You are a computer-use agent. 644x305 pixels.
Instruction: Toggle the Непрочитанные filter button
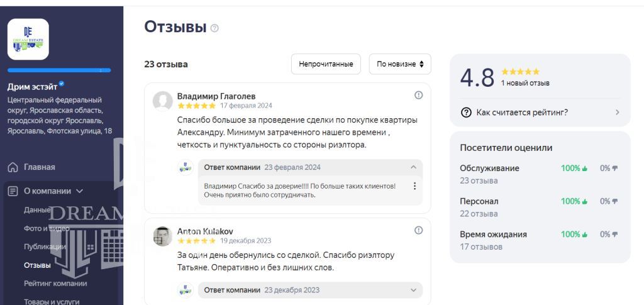pyautogui.click(x=326, y=64)
